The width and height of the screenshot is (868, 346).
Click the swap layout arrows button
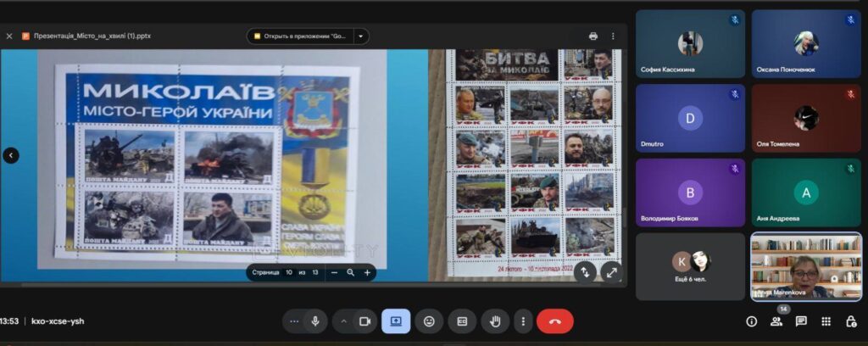click(585, 272)
